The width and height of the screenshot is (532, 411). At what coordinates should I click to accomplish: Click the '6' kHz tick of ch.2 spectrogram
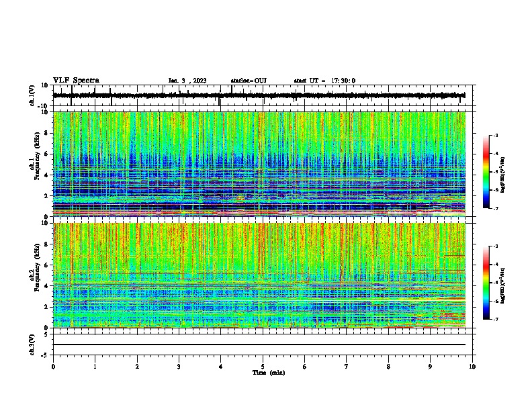pyautogui.click(x=46, y=265)
